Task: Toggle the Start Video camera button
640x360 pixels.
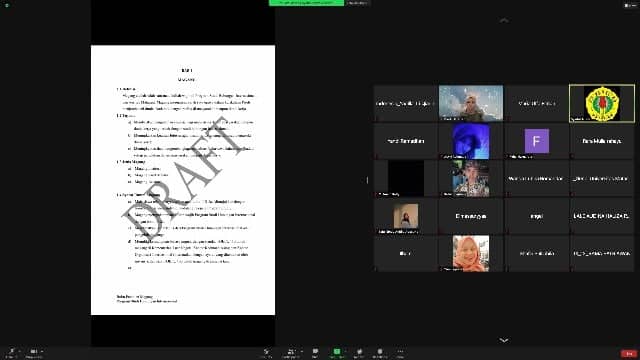Action: 34,351
